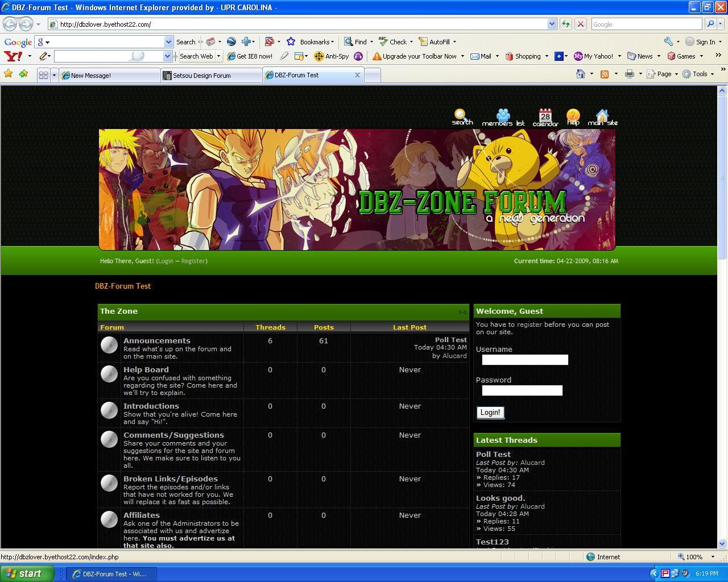Open the help question-mark icon
This screenshot has height=582, width=728.
pyautogui.click(x=573, y=118)
